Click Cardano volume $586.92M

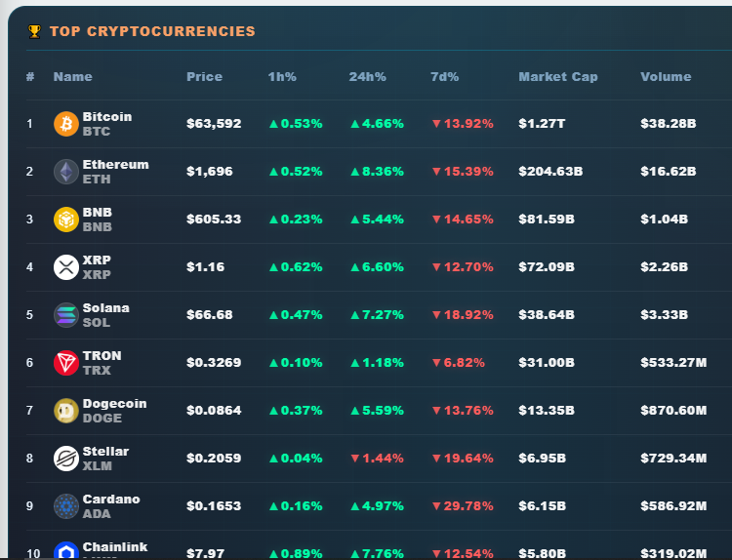pyautogui.click(x=673, y=506)
